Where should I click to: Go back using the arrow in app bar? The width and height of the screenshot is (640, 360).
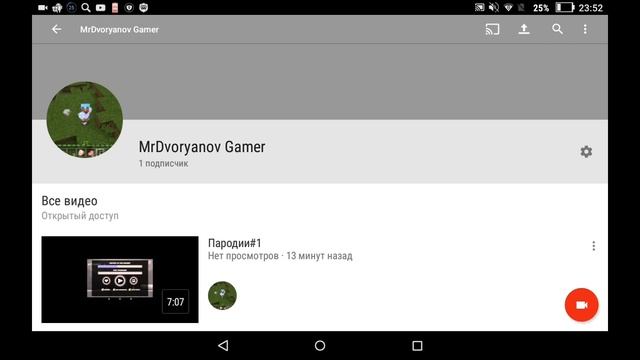coord(56,29)
